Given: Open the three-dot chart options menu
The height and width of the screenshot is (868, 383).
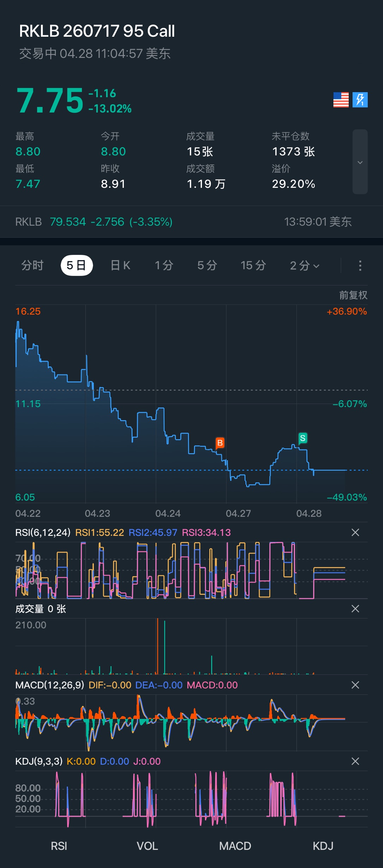Looking at the screenshot, I should [360, 265].
